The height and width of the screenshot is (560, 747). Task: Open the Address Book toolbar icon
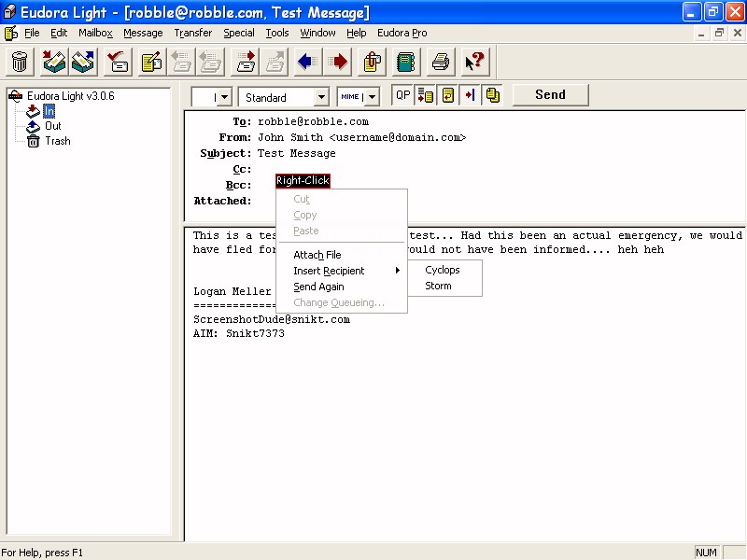click(406, 62)
